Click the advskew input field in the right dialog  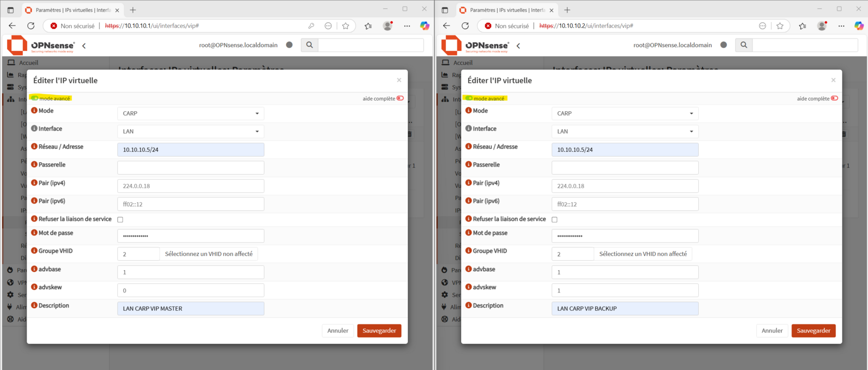[x=624, y=290]
